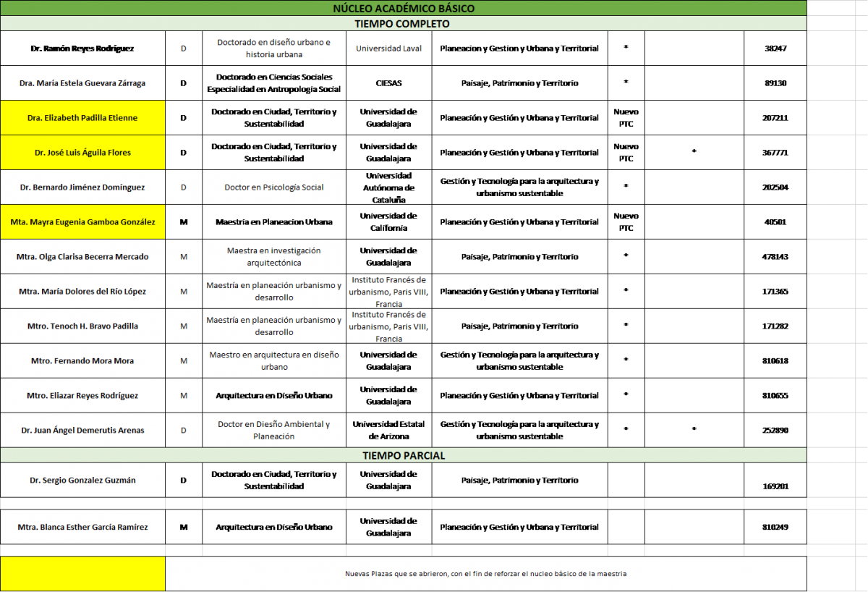
Task: Click the Dr. Sergio Gonzalez Guzmán cell
Action: pos(82,481)
